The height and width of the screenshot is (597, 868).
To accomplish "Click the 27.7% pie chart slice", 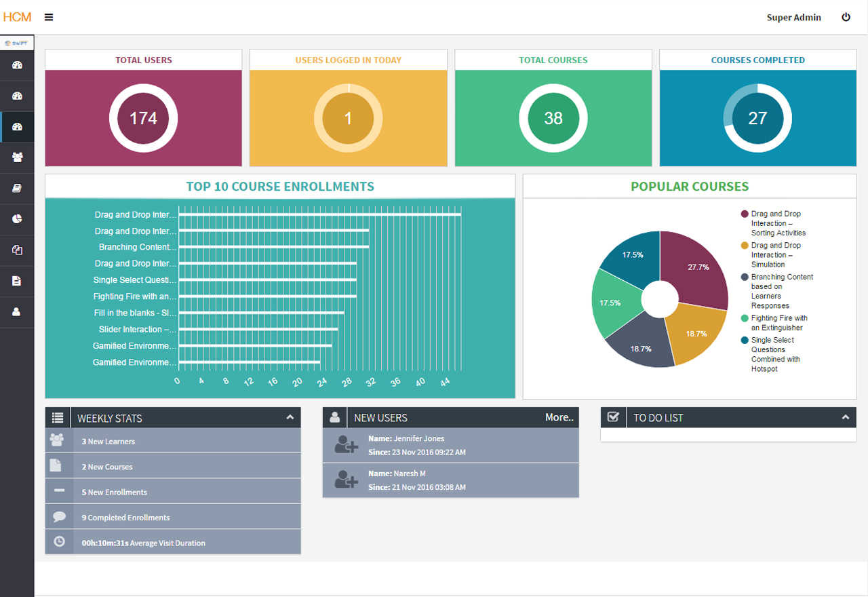I will pos(695,268).
